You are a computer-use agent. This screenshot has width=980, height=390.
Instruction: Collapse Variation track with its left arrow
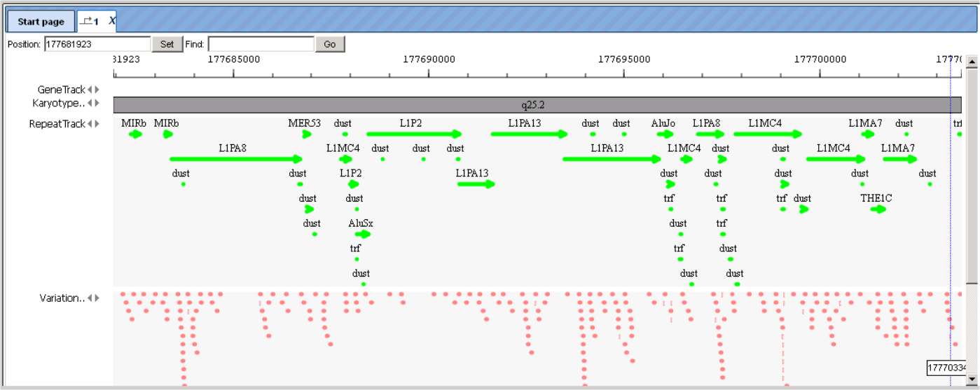tap(90, 298)
